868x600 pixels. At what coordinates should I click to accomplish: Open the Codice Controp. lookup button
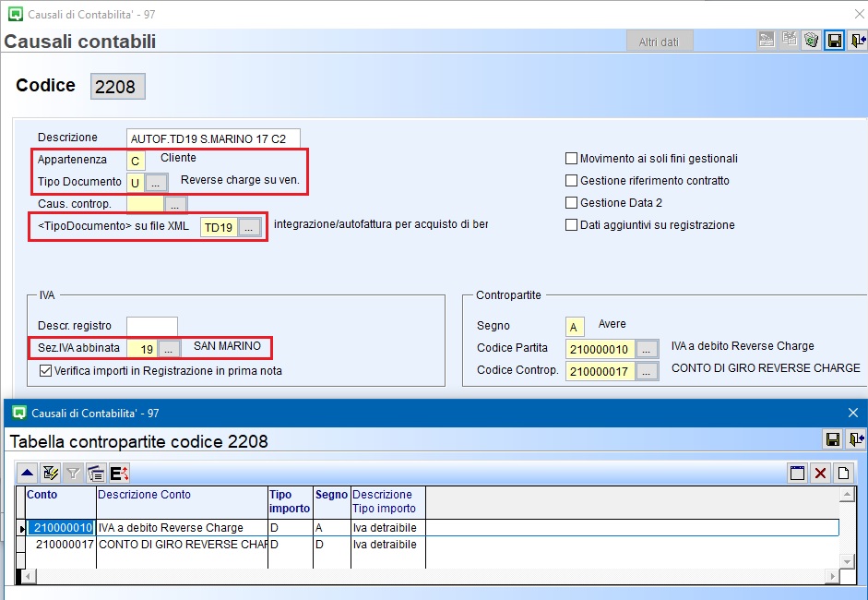647,371
